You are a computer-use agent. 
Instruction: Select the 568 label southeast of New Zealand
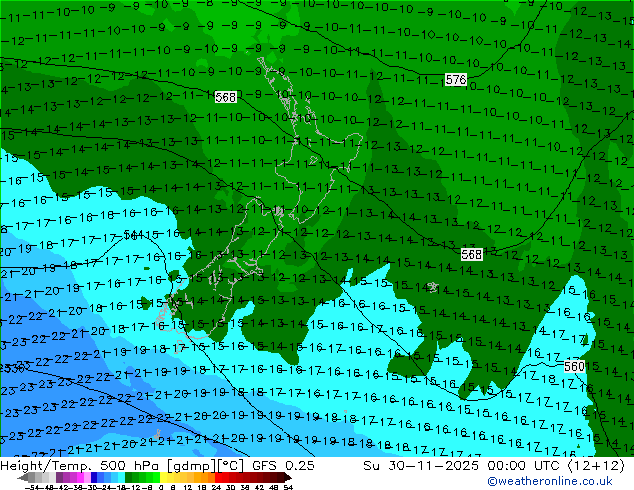pyautogui.click(x=471, y=254)
